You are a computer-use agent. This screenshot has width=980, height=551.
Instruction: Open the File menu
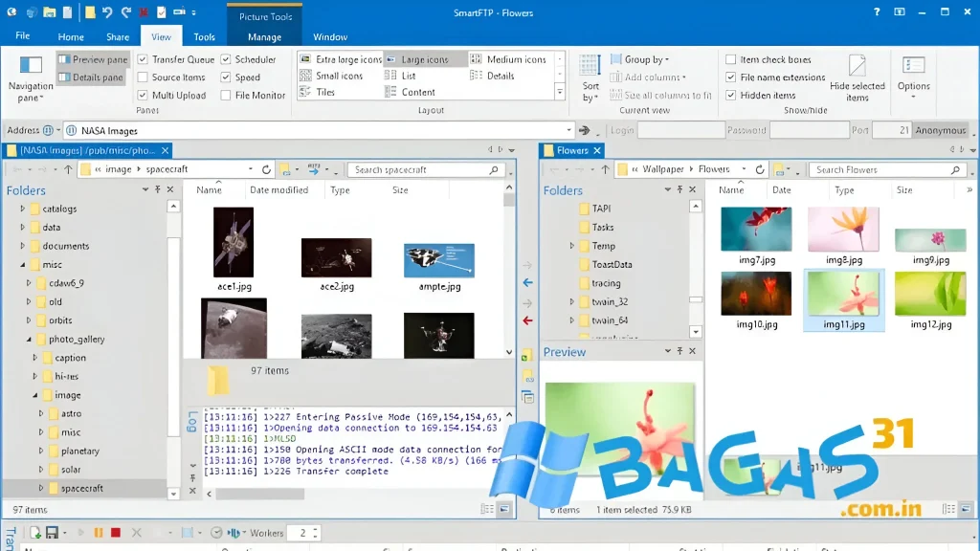tap(23, 36)
